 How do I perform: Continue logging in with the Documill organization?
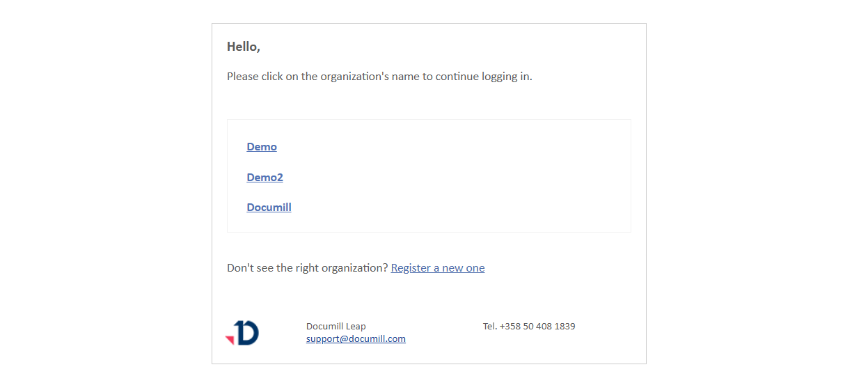pyautogui.click(x=269, y=208)
